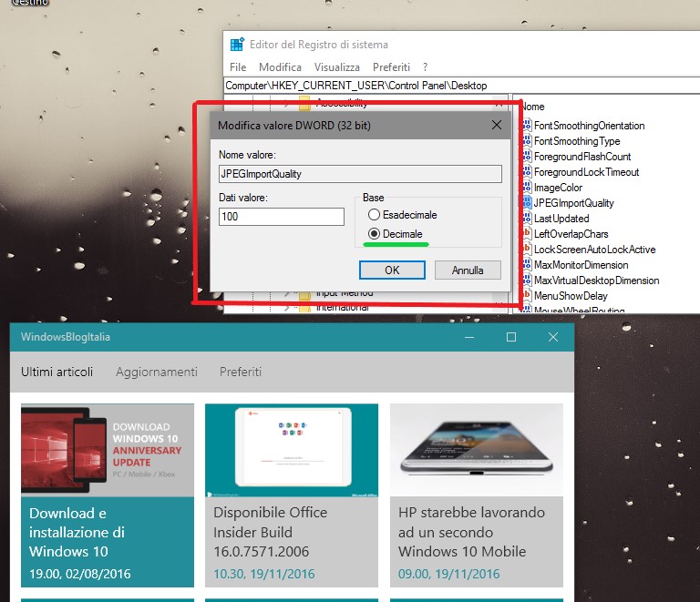
Task: Select the LastUpdated entry name
Action: pyautogui.click(x=561, y=219)
